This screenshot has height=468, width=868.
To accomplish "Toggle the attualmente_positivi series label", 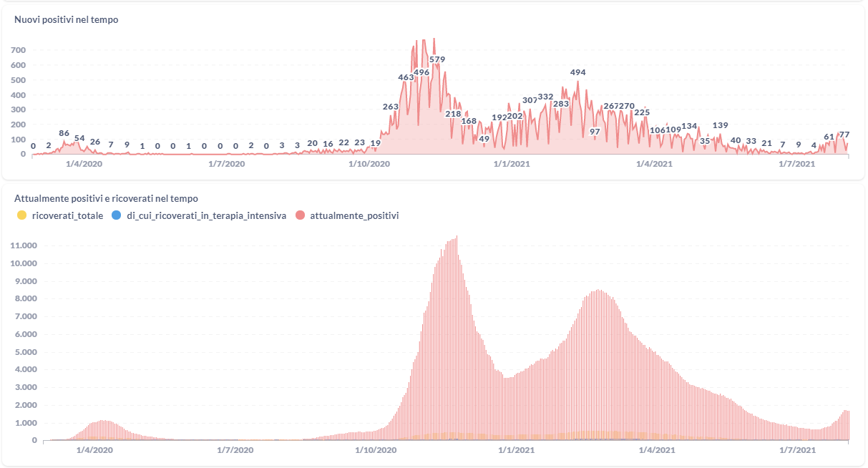I will (354, 215).
